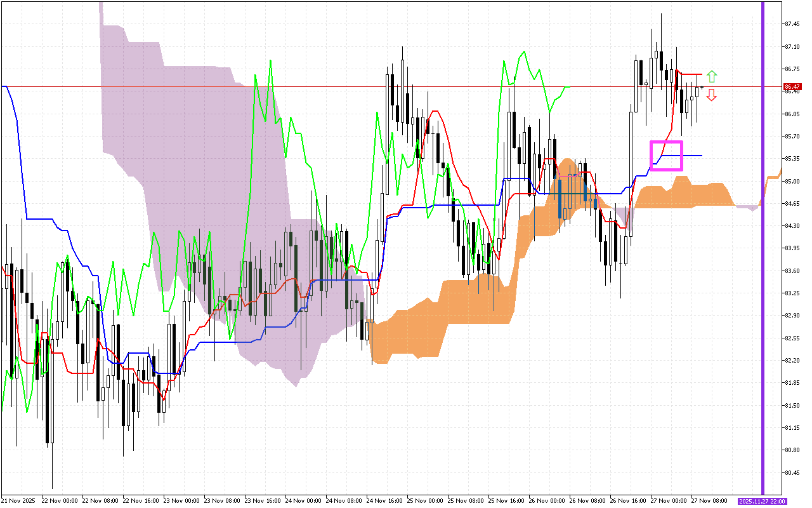Click the 83.60 price axis label

(792, 271)
